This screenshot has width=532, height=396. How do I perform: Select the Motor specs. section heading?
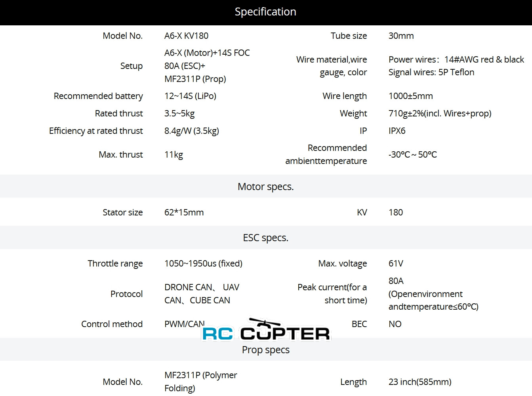(x=266, y=186)
